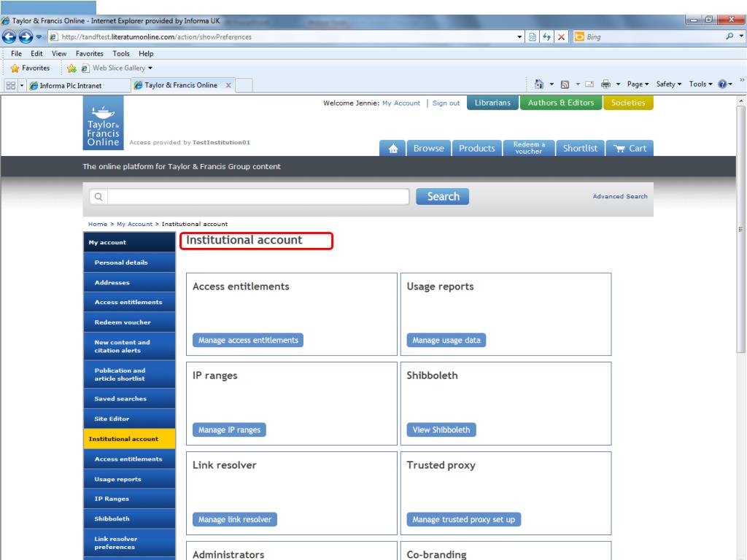The image size is (747, 560).
Task: Open the Tools menu in menu bar
Action: pyautogui.click(x=121, y=53)
